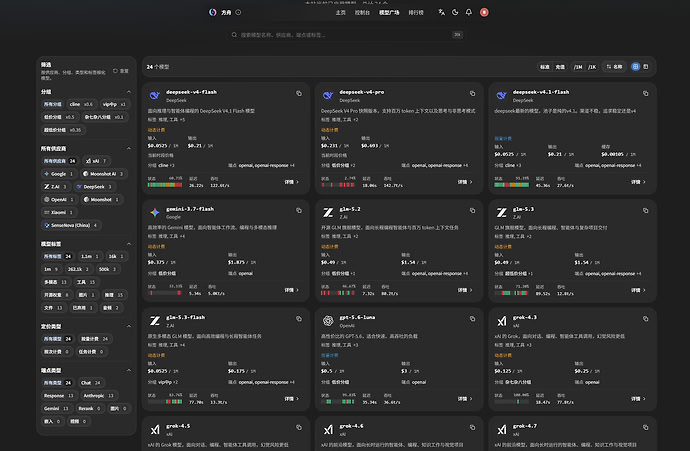
Task: Select Chat endpoint type chip
Action: [91, 383]
